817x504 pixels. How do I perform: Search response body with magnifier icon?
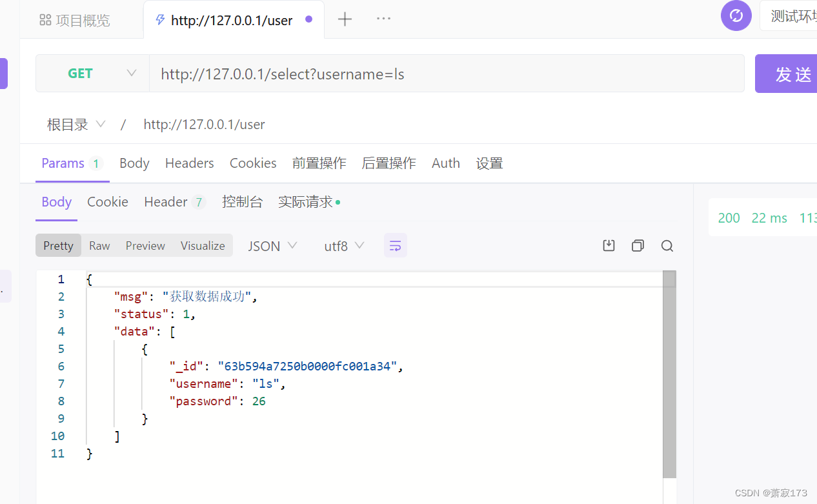667,245
